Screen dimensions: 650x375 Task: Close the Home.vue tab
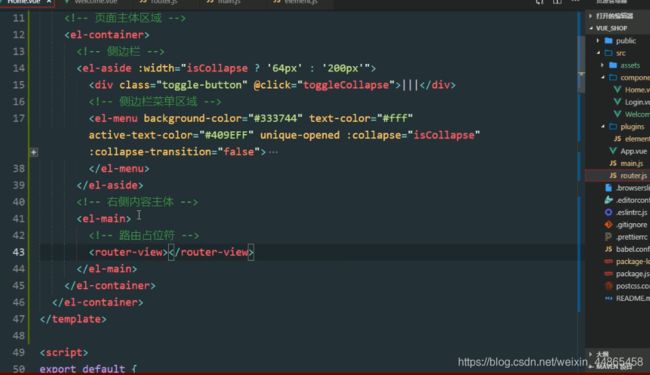point(49,2)
